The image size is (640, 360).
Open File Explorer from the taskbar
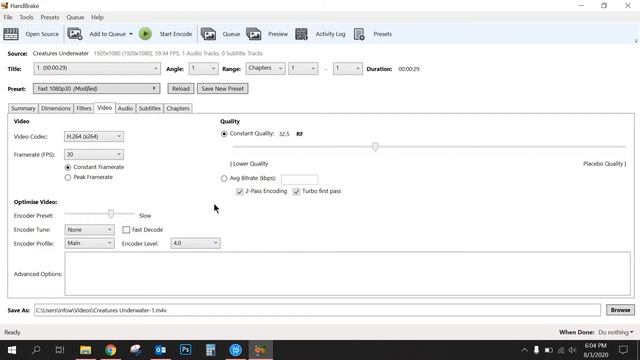85,350
